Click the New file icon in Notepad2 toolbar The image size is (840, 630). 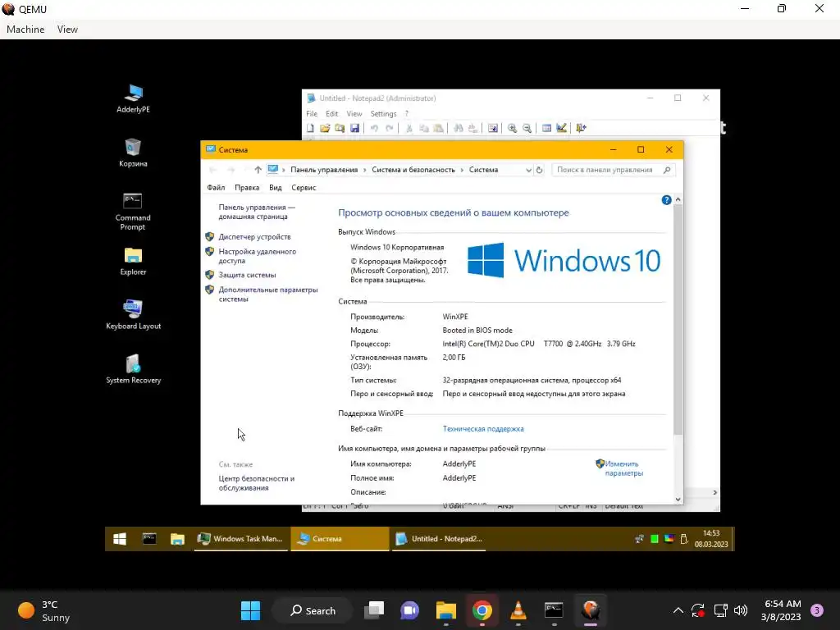coord(310,128)
